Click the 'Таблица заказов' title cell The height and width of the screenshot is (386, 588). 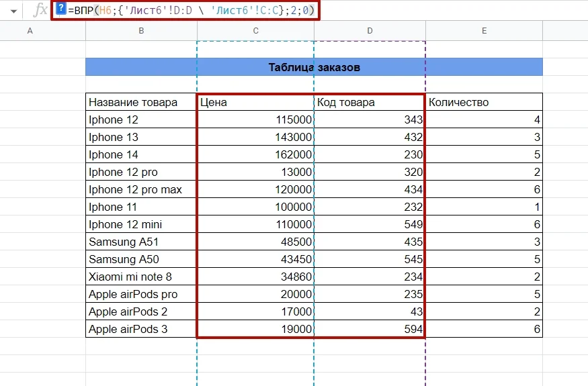click(314, 67)
